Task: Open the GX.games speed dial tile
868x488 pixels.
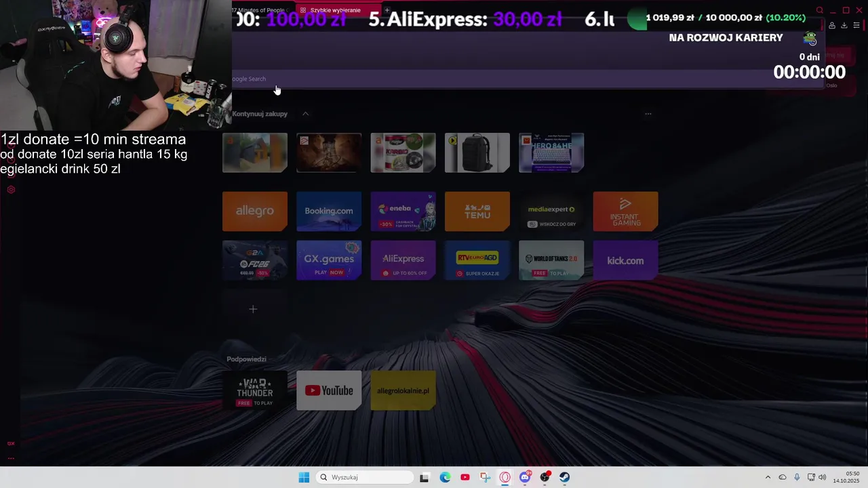Action: click(329, 260)
